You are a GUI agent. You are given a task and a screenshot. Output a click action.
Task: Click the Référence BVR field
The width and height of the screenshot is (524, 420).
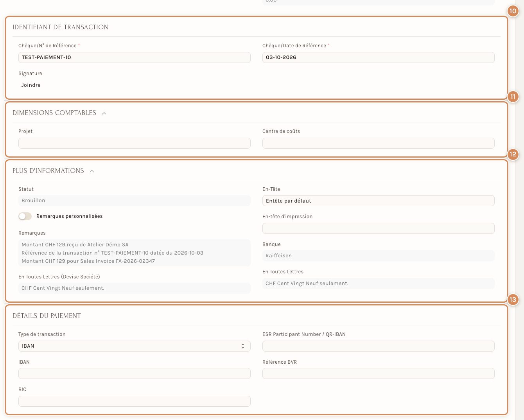coord(378,373)
